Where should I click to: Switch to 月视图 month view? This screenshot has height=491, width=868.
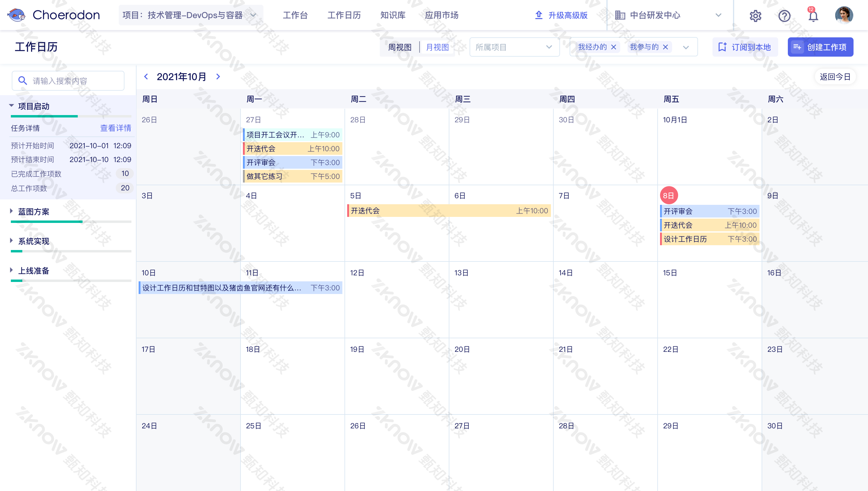(x=437, y=47)
